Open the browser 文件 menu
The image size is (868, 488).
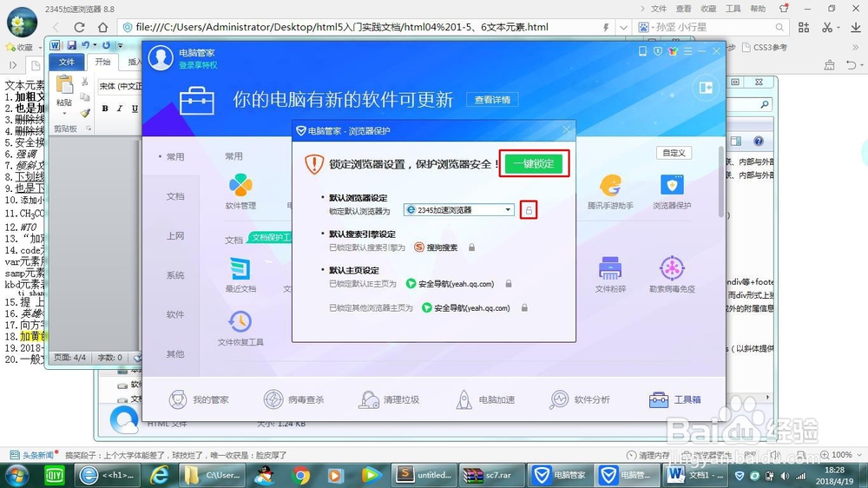[x=658, y=9]
